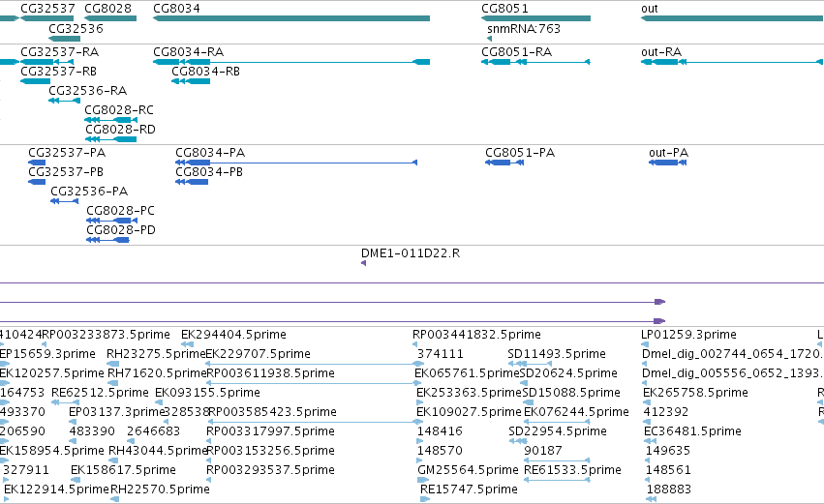Click the label 90187

click(543, 451)
